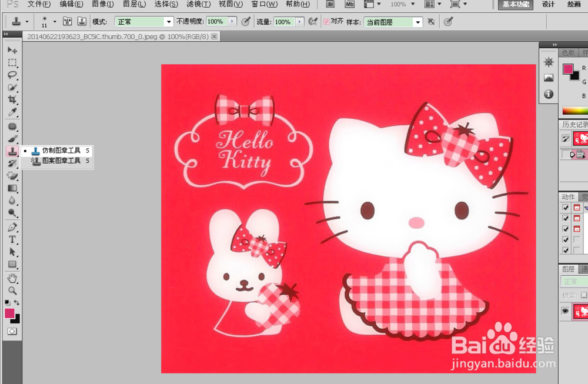The image size is (588, 384).
Task: Open the Sample dropdown 当前图层
Action: pyautogui.click(x=393, y=22)
